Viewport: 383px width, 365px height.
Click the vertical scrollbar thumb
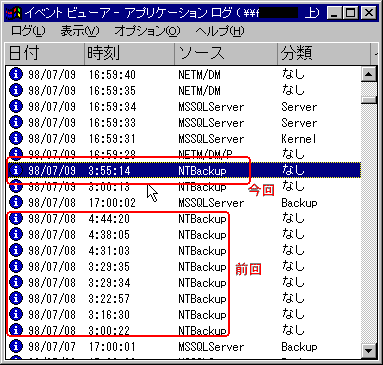369,100
